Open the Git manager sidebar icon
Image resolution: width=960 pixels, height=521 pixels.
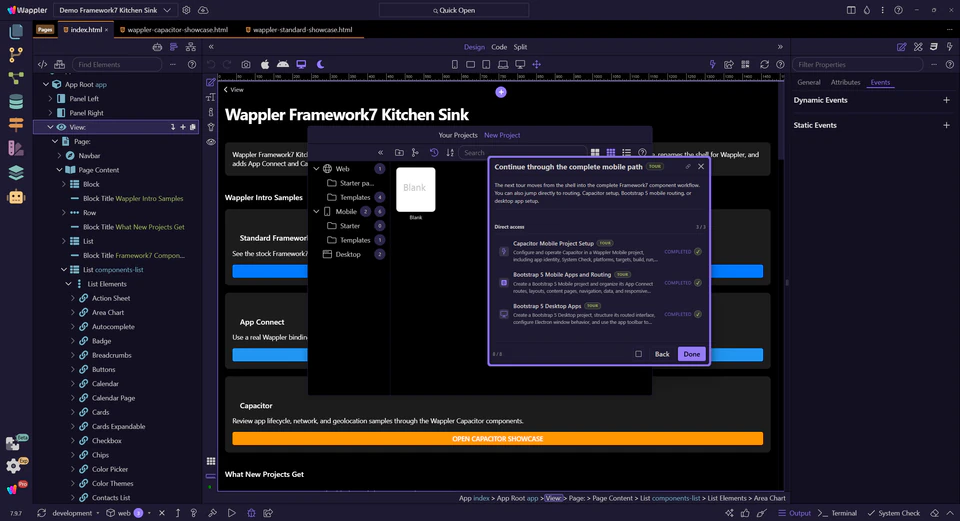[16, 54]
